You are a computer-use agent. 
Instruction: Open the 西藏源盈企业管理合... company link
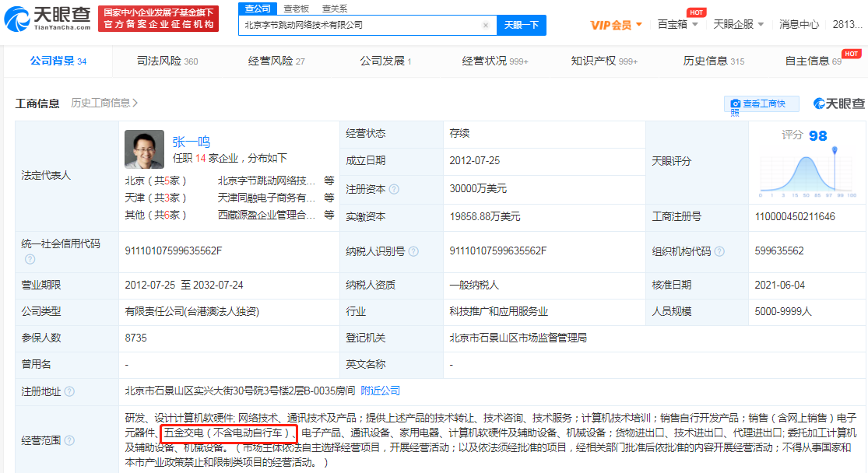[267, 215]
